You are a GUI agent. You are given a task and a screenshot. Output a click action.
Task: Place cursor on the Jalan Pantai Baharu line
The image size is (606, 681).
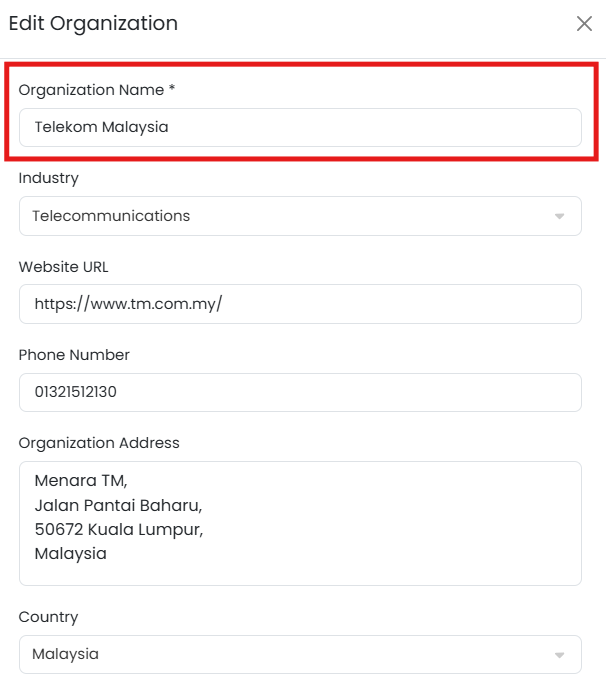tap(118, 505)
